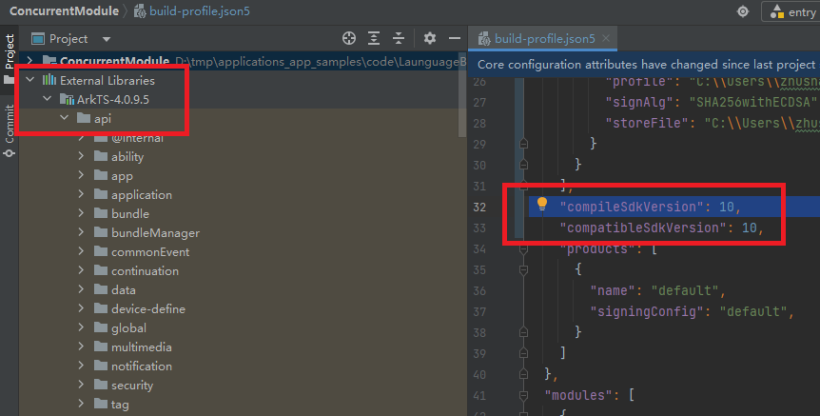Collapse the ArkTS-4.0.9.5 node
820x416 pixels.
coord(47,99)
